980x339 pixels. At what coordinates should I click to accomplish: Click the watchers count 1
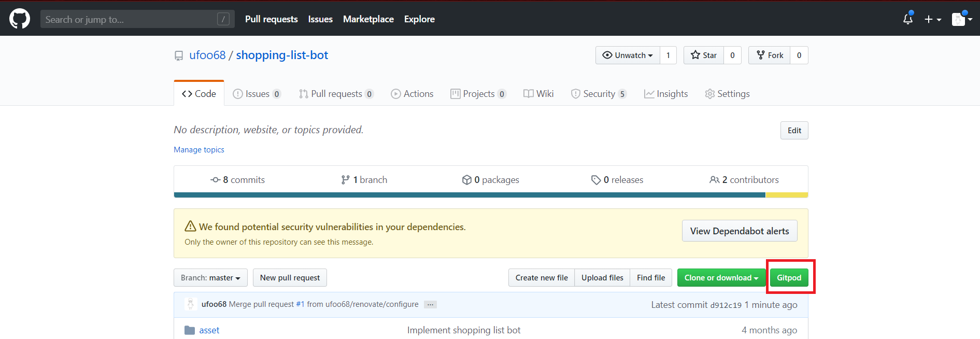click(668, 55)
